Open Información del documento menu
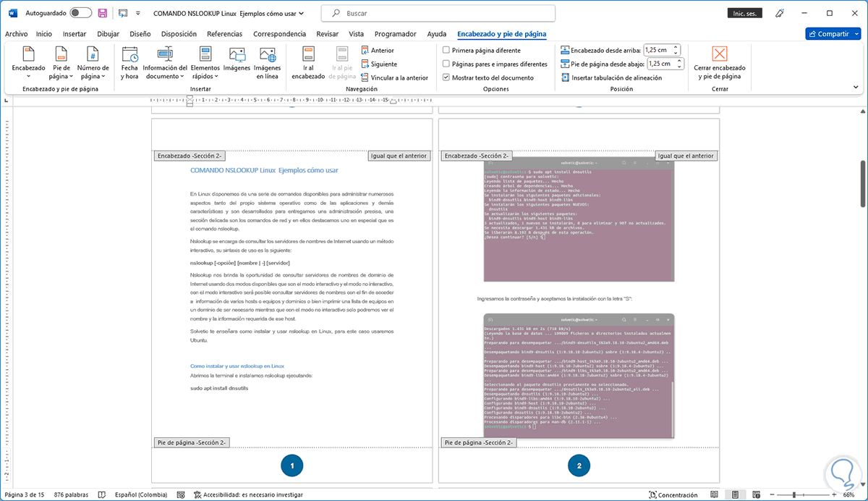The width and height of the screenshot is (868, 501). [x=165, y=62]
